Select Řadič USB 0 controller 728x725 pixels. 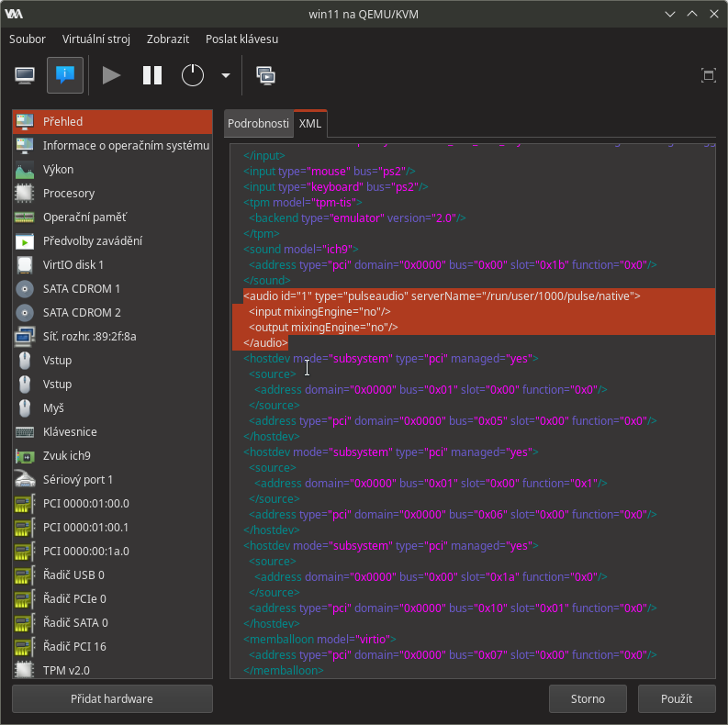tap(112, 575)
